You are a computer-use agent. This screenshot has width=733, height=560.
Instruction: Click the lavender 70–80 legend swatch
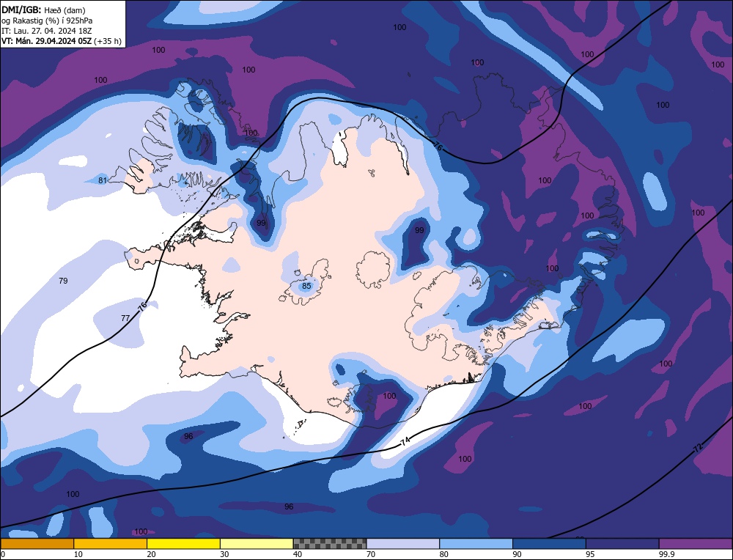click(403, 544)
